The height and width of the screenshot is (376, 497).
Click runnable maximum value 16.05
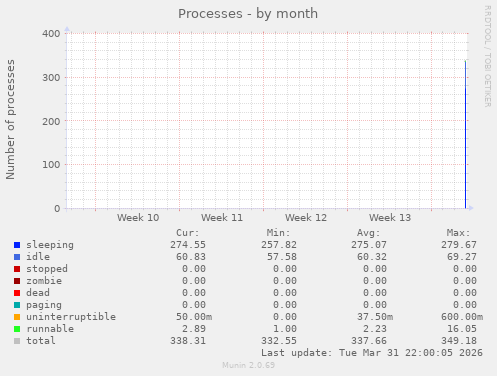pos(462,329)
